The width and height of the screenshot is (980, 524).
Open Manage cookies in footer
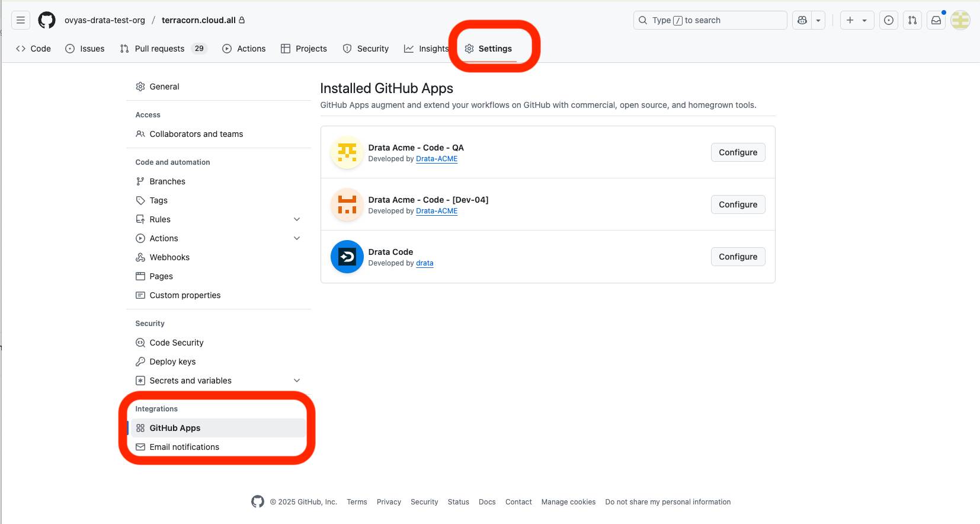point(569,502)
